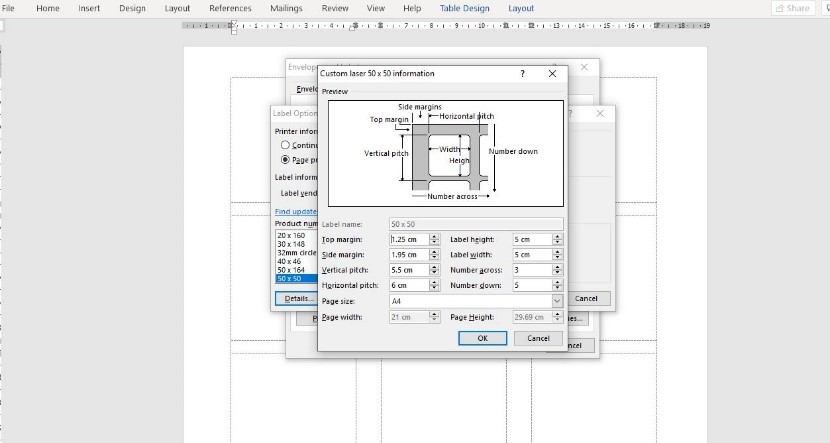The width and height of the screenshot is (830, 443).
Task: Adjust the Number down spinner arrows
Action: [x=557, y=285]
